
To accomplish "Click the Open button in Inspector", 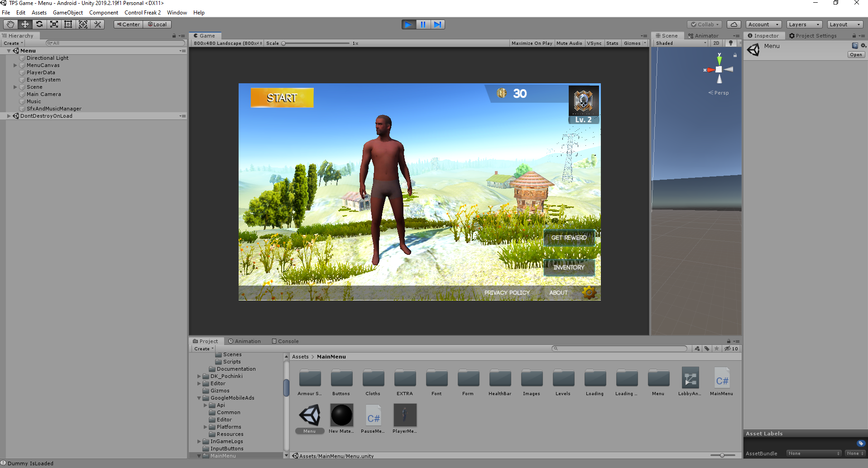I will [x=856, y=55].
